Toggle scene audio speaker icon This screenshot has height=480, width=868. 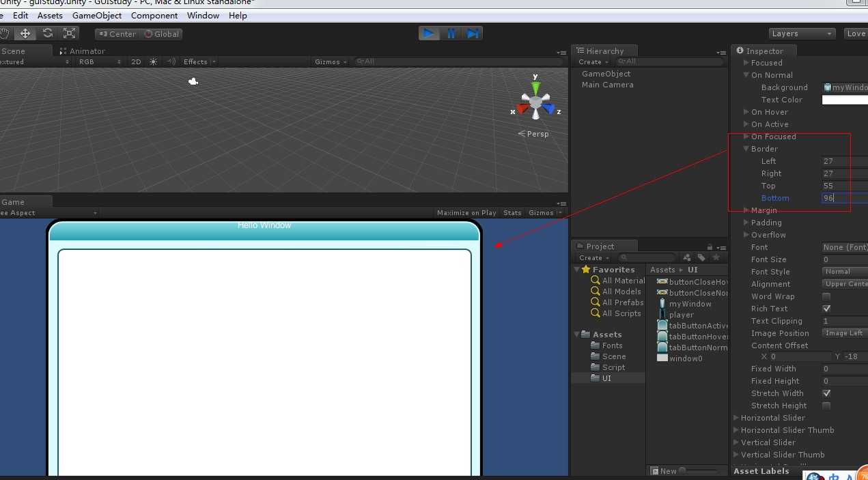pos(171,61)
